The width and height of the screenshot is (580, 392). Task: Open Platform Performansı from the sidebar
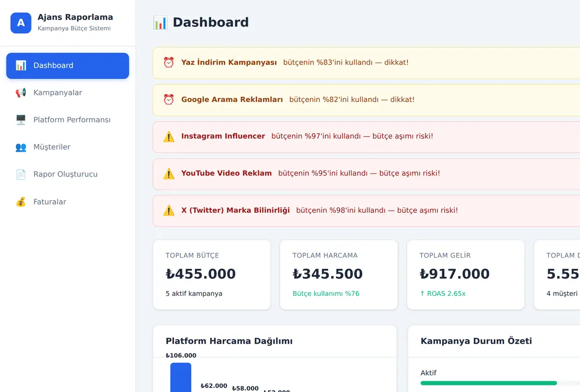click(x=68, y=120)
